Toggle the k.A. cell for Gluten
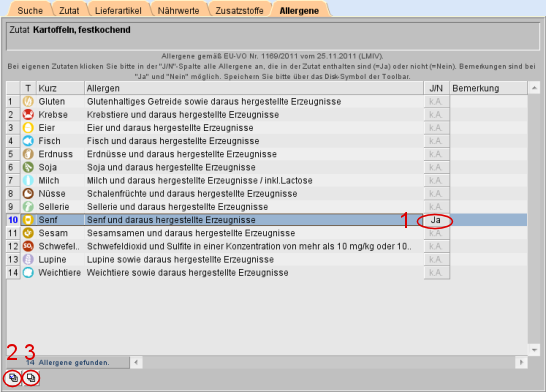The image size is (546, 392). (436, 102)
